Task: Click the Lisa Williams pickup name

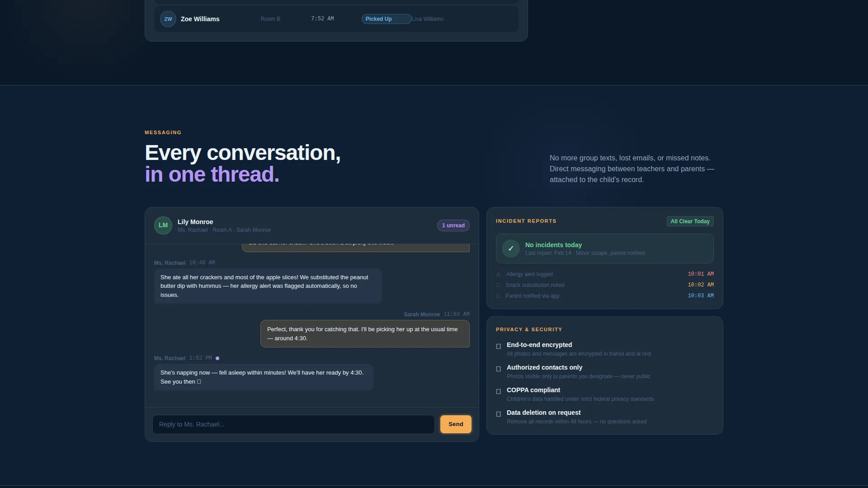Action: [428, 19]
